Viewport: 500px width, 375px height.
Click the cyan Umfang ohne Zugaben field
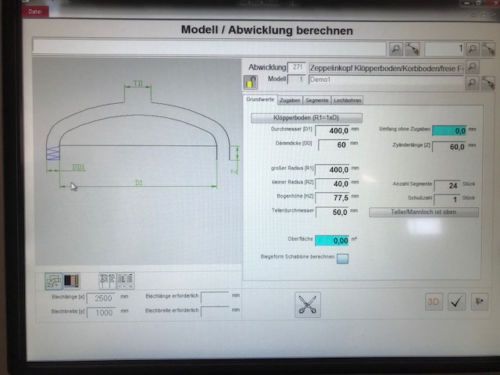point(450,131)
